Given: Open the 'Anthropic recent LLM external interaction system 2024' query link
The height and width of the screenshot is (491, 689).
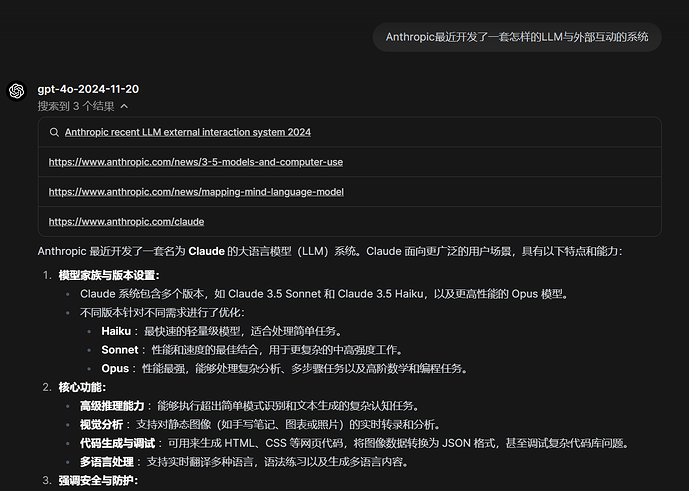Looking at the screenshot, I should pos(188,132).
